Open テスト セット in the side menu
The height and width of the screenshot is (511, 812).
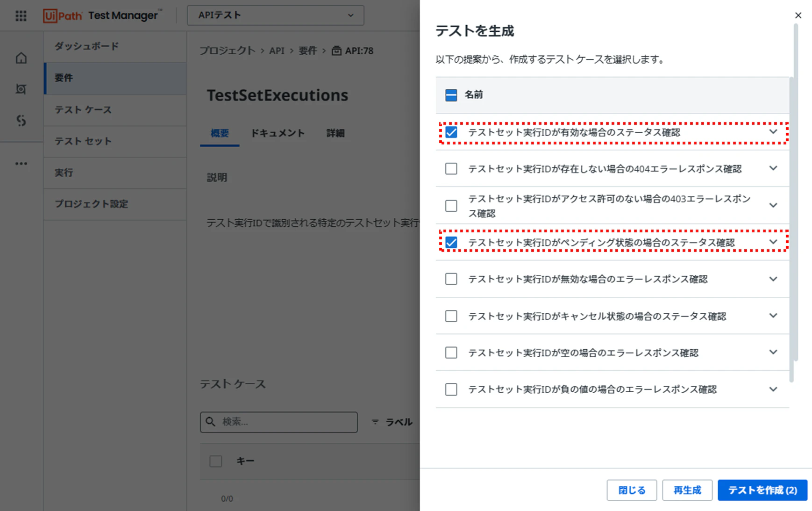(115, 141)
